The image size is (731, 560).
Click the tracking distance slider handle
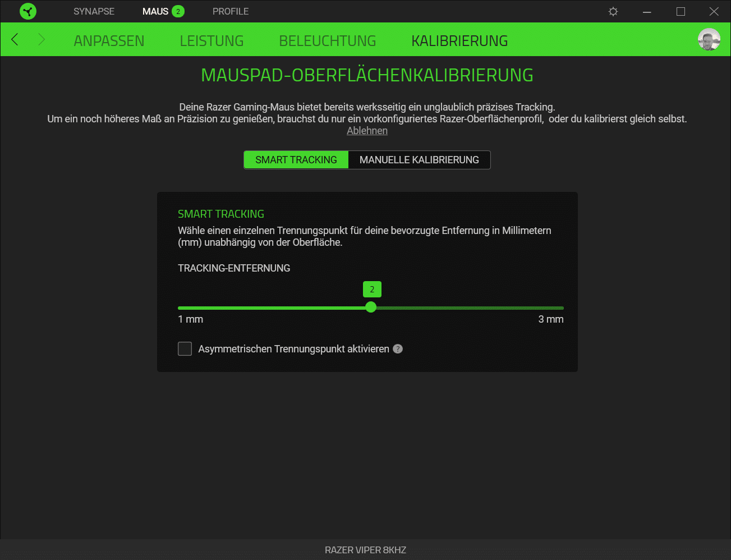[371, 307]
